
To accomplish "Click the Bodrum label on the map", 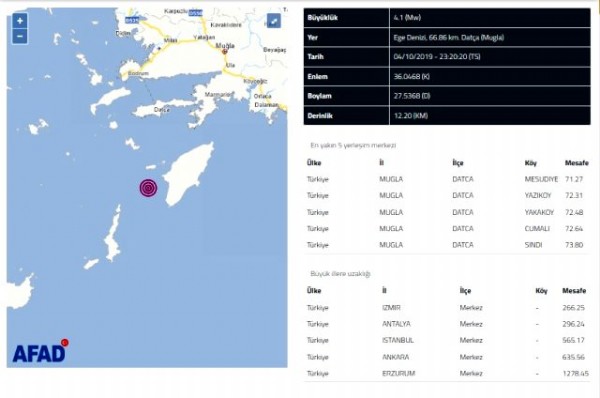I will 138,73.
